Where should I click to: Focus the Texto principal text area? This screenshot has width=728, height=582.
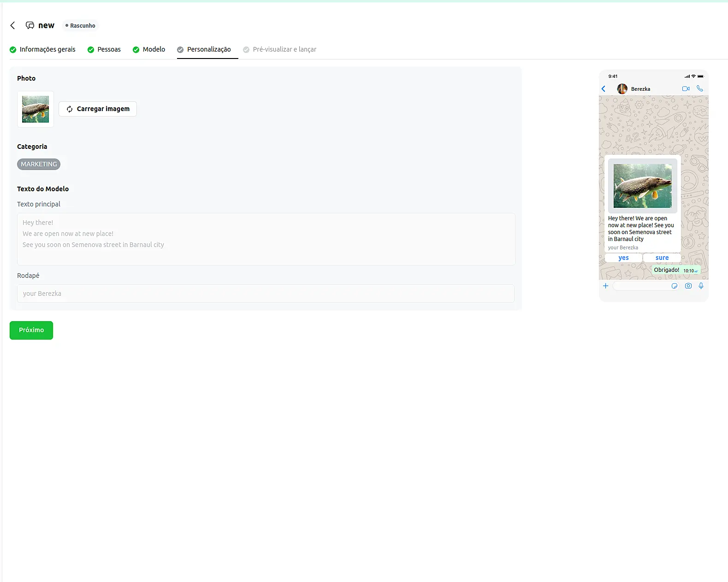click(266, 239)
